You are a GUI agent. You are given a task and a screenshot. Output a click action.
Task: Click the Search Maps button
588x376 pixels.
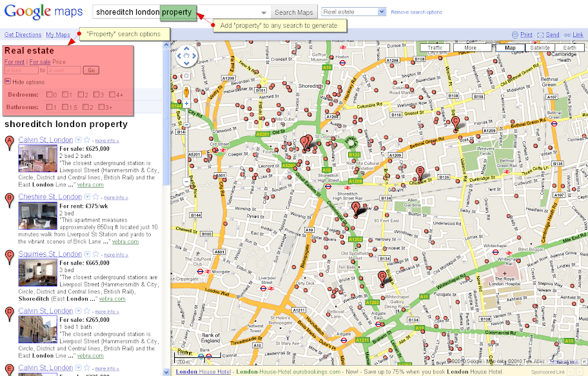coord(293,12)
